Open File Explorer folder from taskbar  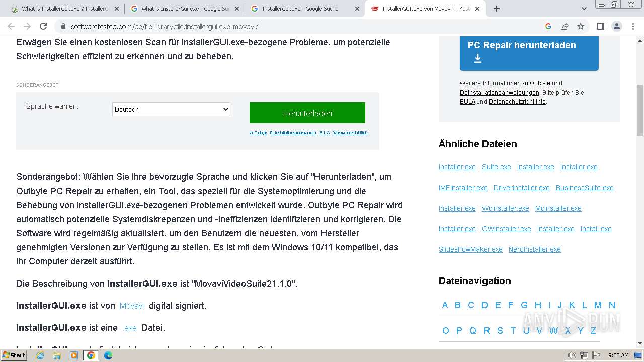coord(57,355)
